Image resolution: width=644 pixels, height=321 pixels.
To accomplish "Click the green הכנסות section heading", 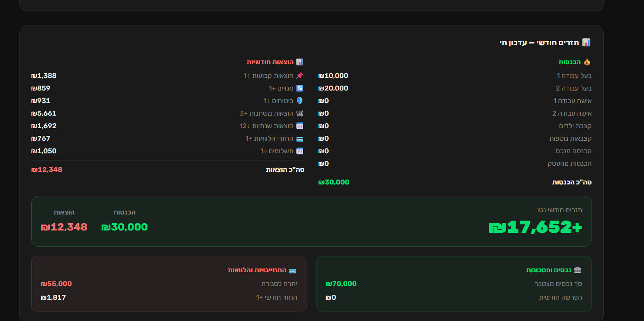I will tap(569, 62).
